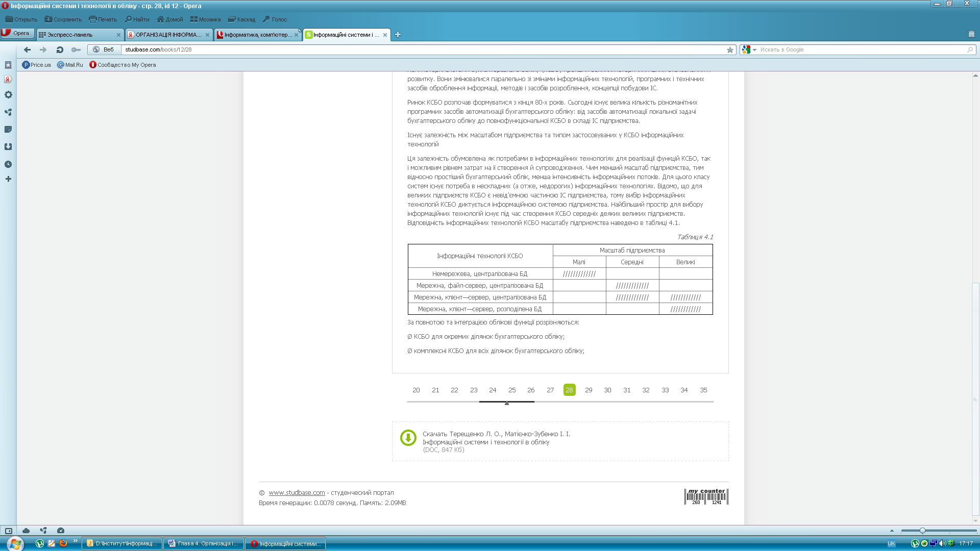This screenshot has height=551, width=980.
Task: Toggle the panel button in status bar
Action: (9, 531)
